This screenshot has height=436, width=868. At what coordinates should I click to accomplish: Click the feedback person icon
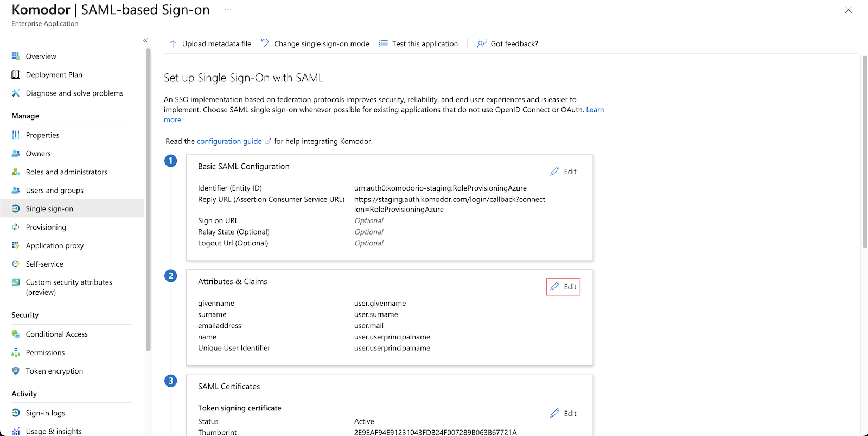click(481, 43)
